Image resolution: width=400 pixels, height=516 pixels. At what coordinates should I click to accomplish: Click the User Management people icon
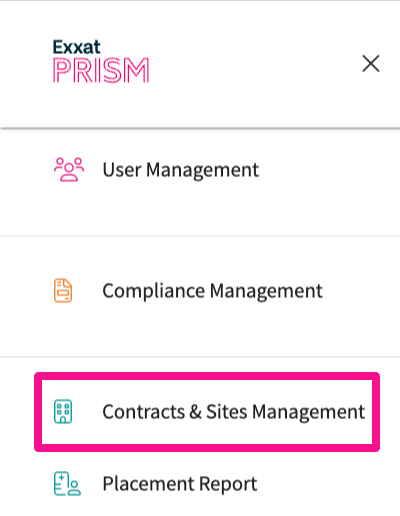click(x=69, y=169)
